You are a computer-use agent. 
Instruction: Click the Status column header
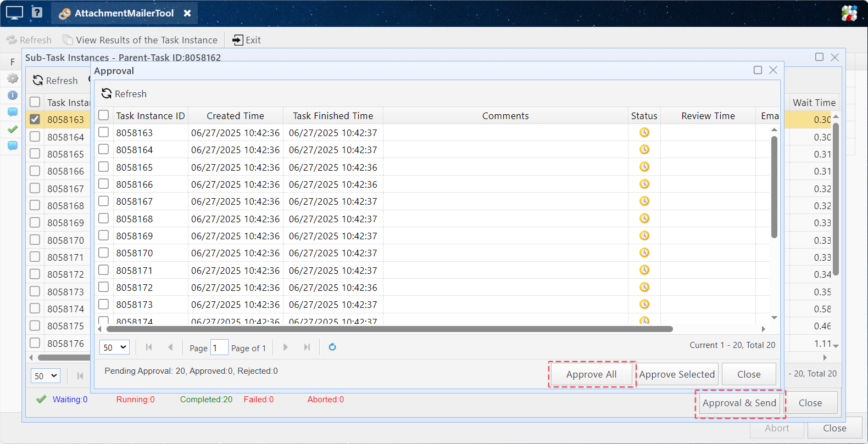pos(644,116)
